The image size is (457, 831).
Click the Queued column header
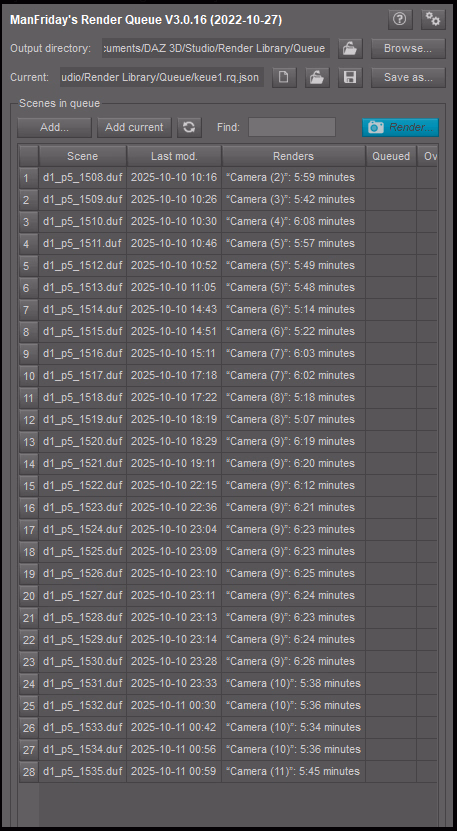click(391, 156)
